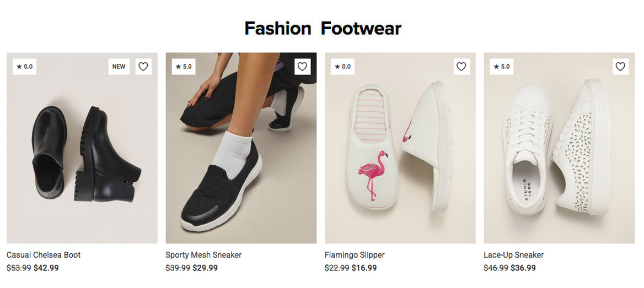Click the 0.0 star rating on Flamingo Slipper

point(342,67)
